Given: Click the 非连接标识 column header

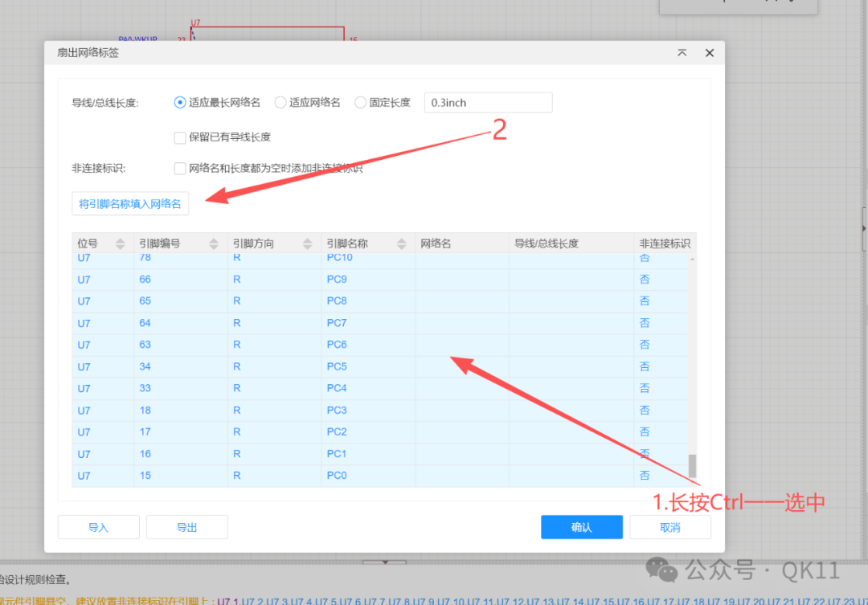Looking at the screenshot, I should tap(665, 243).
